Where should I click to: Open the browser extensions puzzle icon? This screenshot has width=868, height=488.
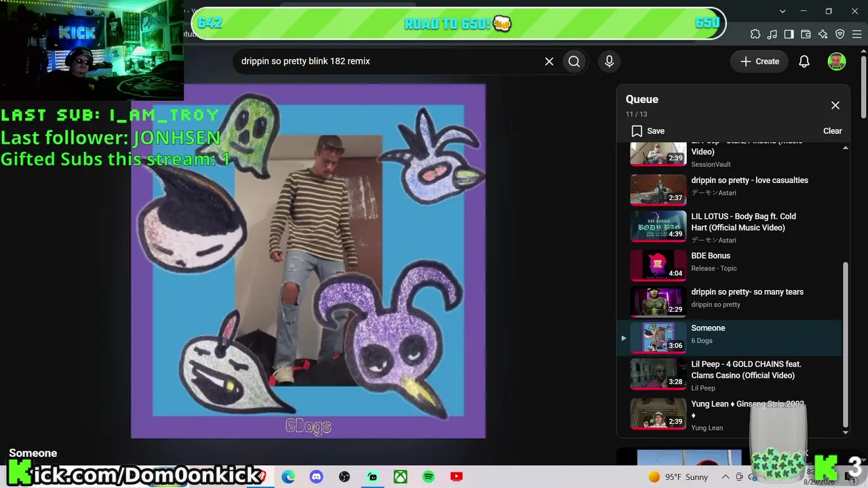point(755,35)
